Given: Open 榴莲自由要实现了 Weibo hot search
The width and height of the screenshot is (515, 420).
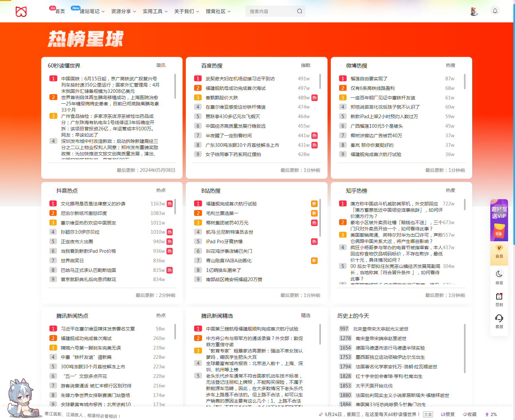Looking at the screenshot, I should [x=369, y=79].
